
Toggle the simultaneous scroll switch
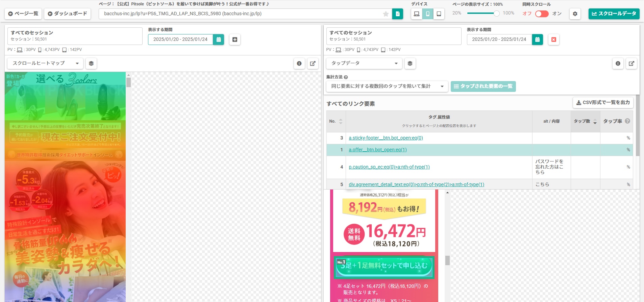pyautogui.click(x=542, y=14)
